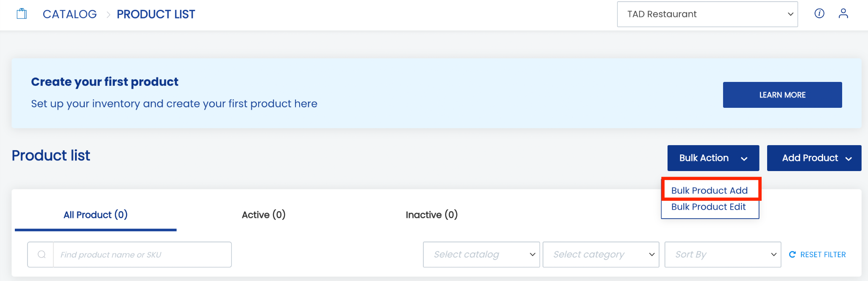This screenshot has width=868, height=281.
Task: Select the All Product (0) tab
Action: [95, 215]
